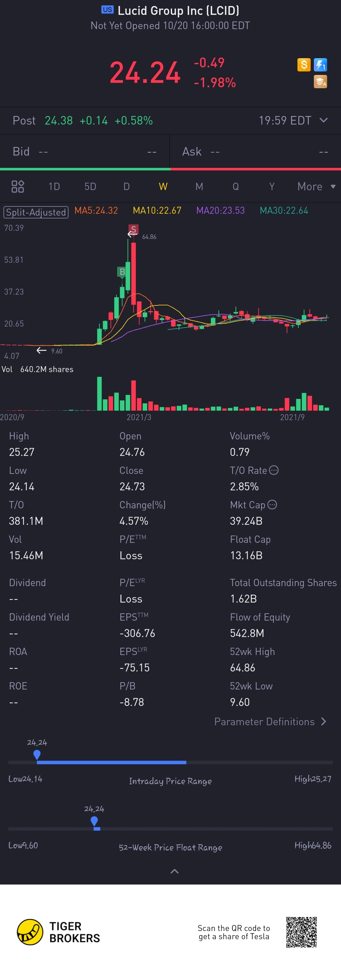Switch to the 1D chart tab
The width and height of the screenshot is (341, 980).
[54, 187]
